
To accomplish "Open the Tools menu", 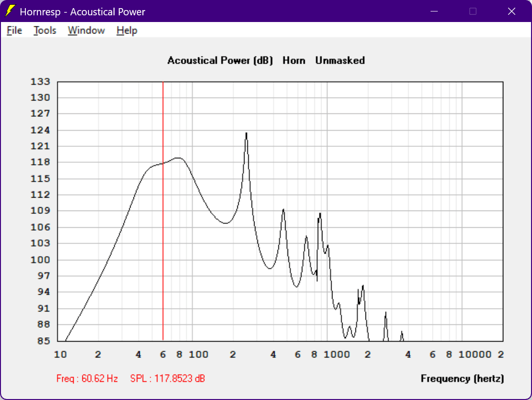I will coord(45,31).
